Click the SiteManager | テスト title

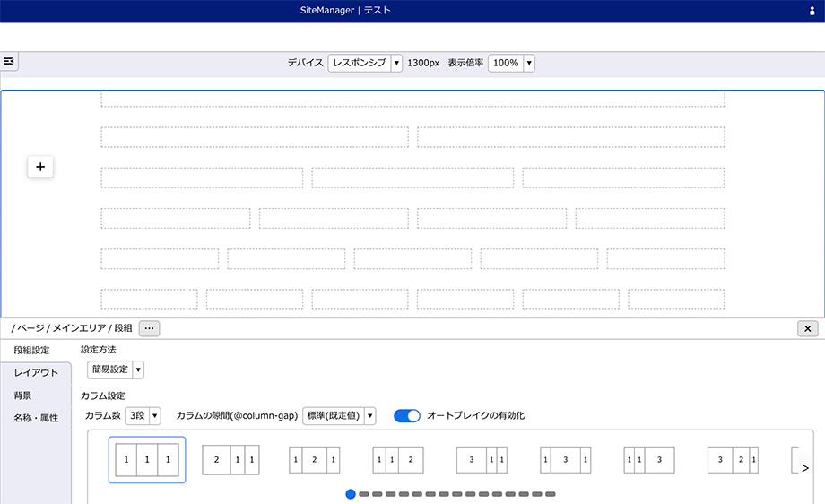345,11
